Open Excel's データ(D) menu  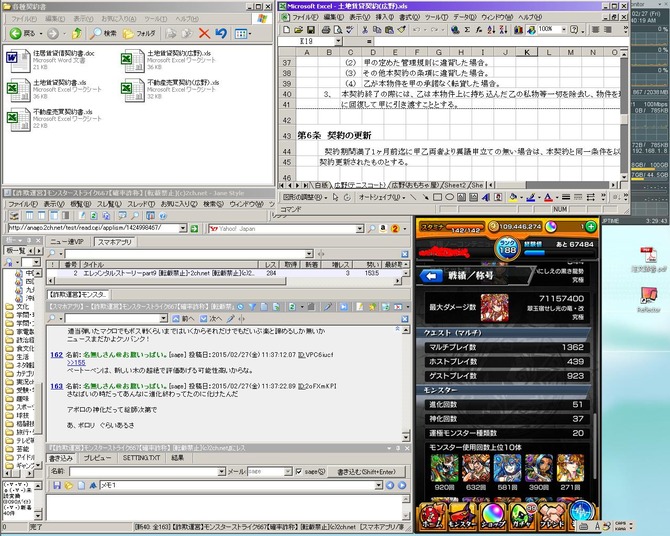(464, 17)
